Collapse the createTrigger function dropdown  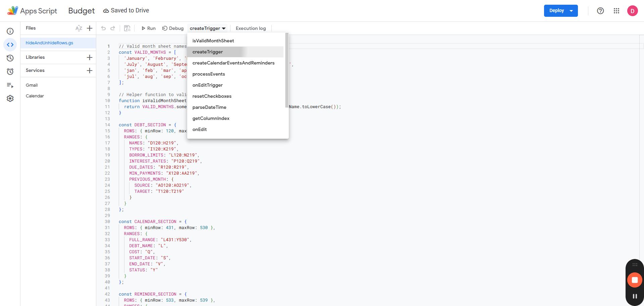208,28
